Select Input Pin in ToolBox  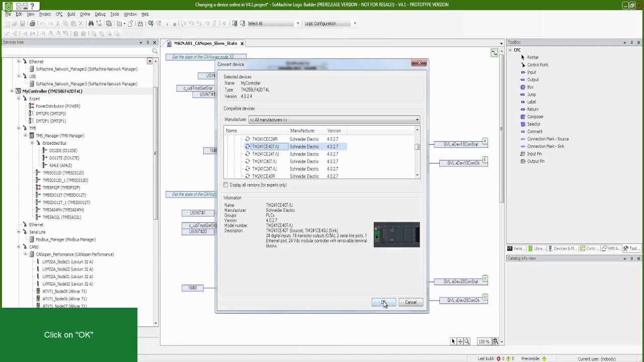click(x=534, y=154)
